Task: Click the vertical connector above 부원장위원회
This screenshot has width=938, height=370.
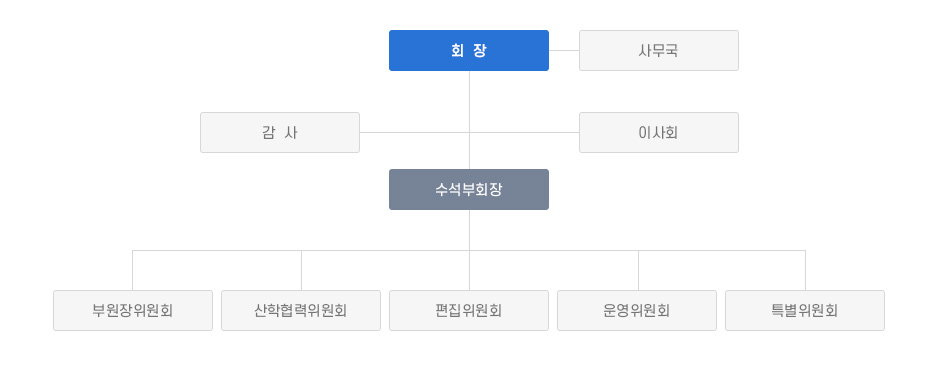Action: 133,271
